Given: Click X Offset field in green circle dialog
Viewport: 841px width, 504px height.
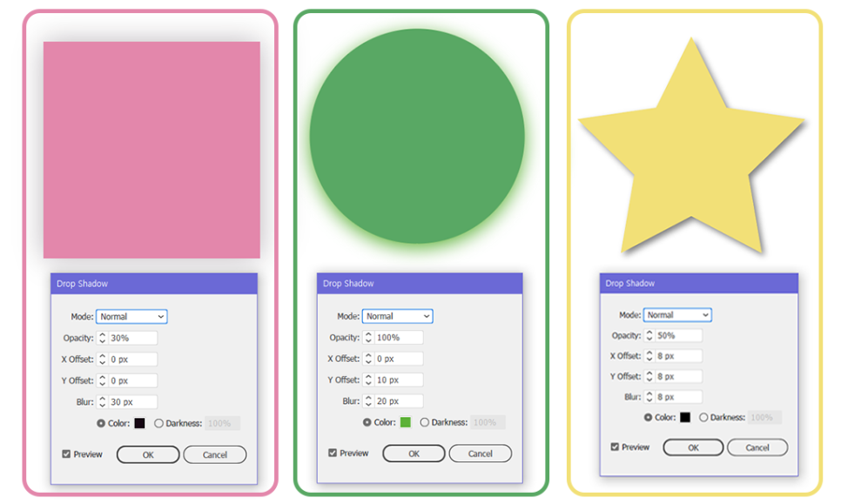Looking at the screenshot, I should coord(399,358).
